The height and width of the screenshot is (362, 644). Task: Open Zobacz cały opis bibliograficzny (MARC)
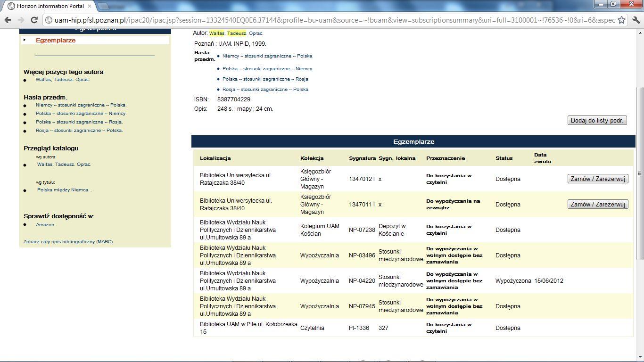(x=68, y=241)
